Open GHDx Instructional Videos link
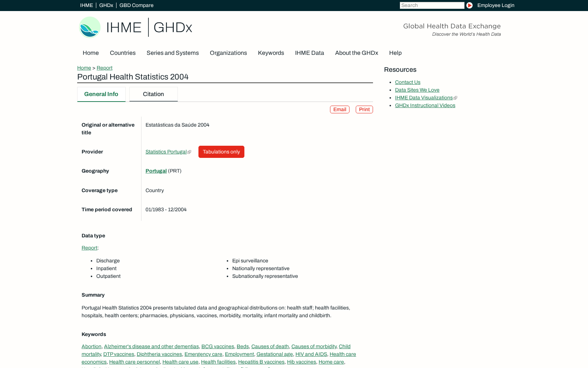Viewport: 588px width, 368px height. (425, 106)
